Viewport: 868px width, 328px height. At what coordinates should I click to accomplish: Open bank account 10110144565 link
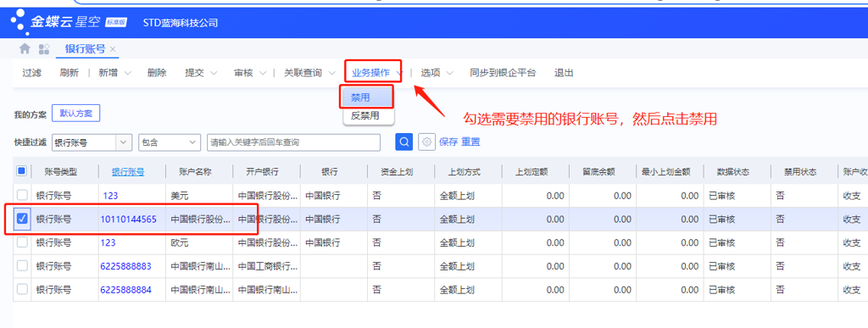point(129,219)
